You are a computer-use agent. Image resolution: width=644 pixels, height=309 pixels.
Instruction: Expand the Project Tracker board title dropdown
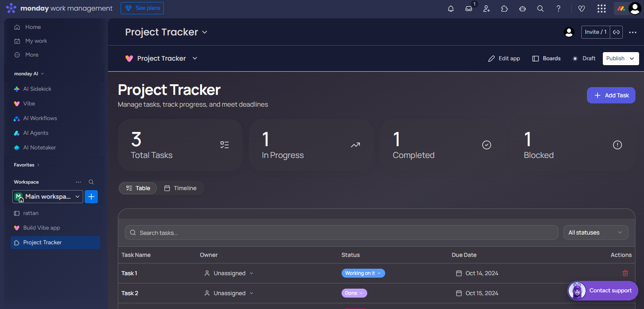pos(205,32)
